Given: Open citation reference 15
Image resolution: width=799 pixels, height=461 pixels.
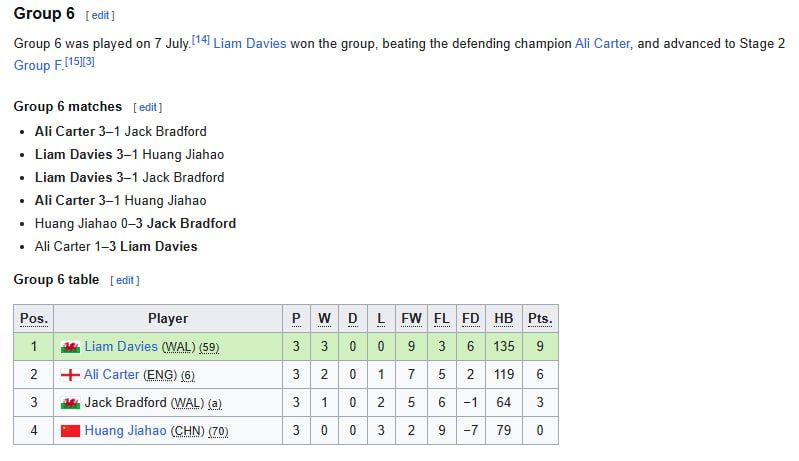Looking at the screenshot, I should 73,61.
